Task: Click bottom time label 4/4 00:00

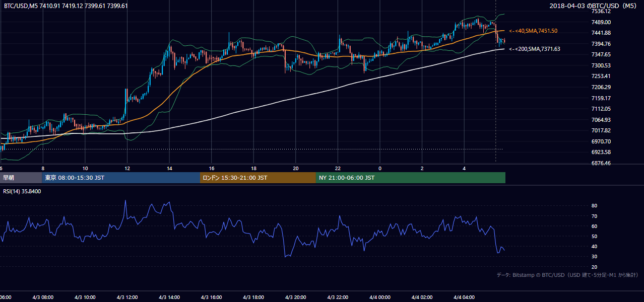Action: point(380,297)
